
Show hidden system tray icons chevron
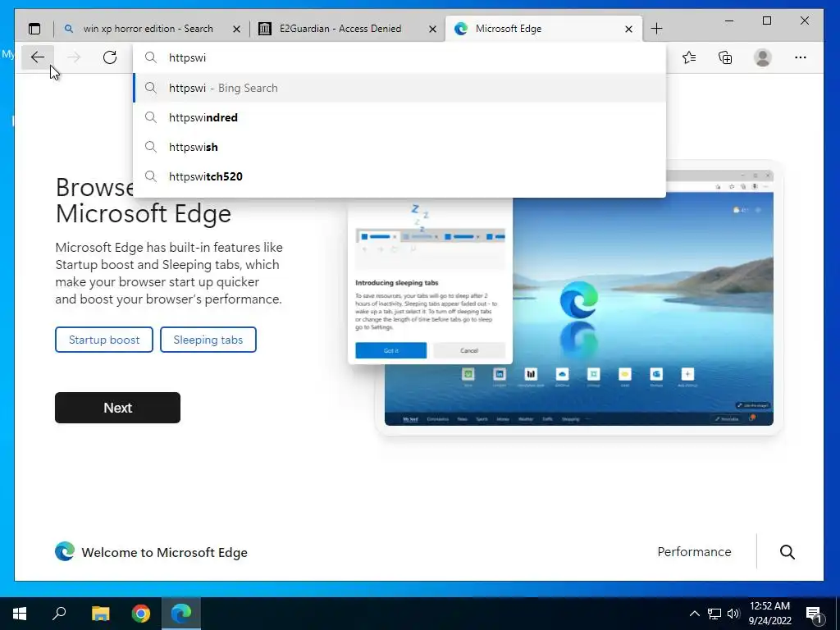click(694, 614)
